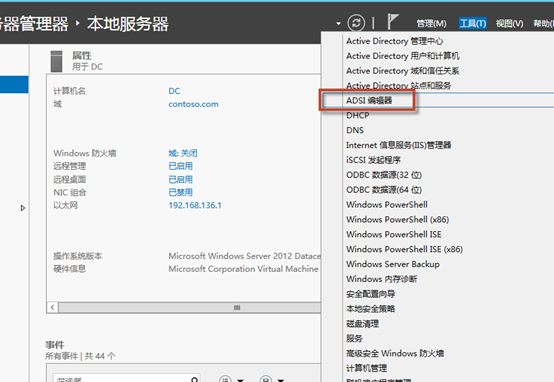This screenshot has height=382, width=554.
Task: Open the notifications flag icon
Action: point(393,22)
